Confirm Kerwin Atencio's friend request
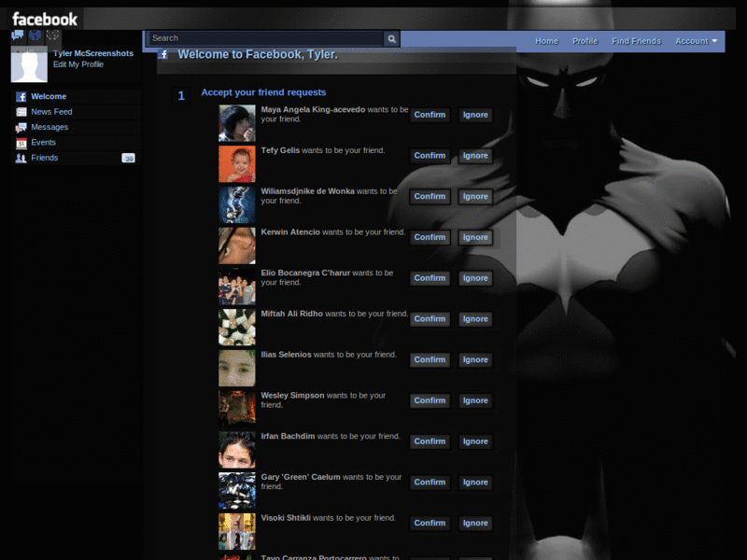747x560 pixels. [x=430, y=237]
